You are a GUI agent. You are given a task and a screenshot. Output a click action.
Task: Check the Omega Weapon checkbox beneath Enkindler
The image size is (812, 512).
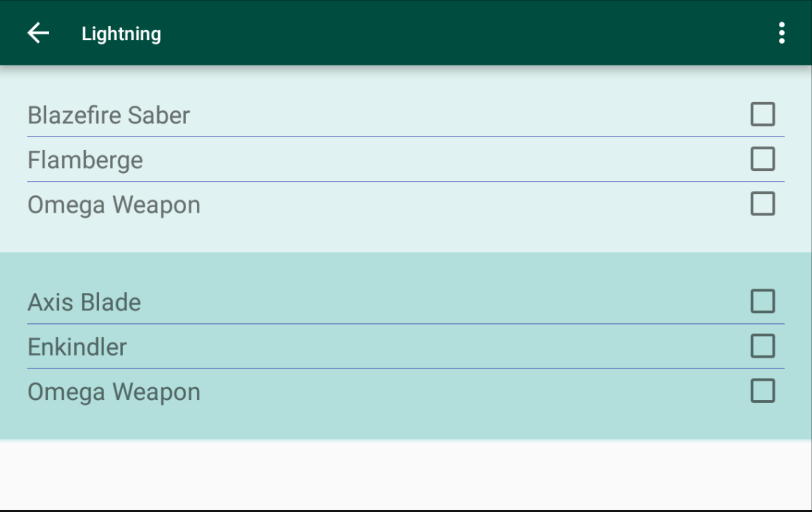click(762, 391)
